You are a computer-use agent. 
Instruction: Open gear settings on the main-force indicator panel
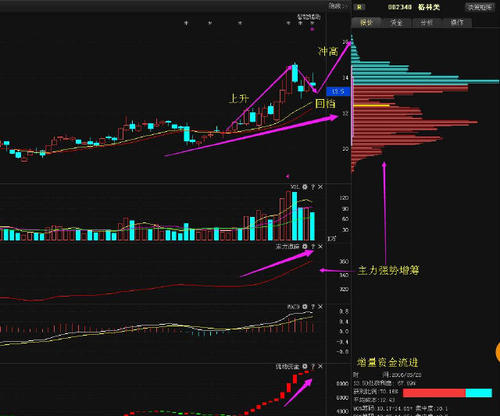tap(305, 247)
